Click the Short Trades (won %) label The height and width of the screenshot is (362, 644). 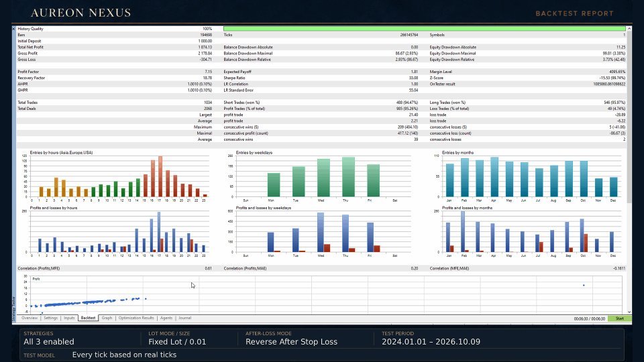(x=242, y=103)
